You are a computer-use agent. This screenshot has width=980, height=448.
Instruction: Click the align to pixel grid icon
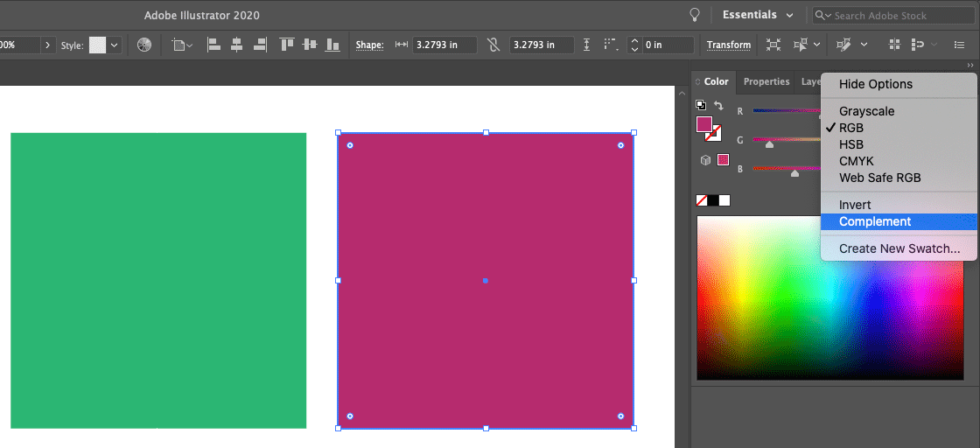click(x=894, y=45)
